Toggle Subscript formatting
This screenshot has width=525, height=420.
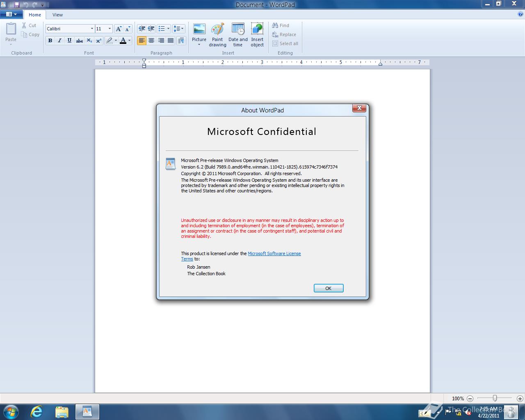(89, 40)
